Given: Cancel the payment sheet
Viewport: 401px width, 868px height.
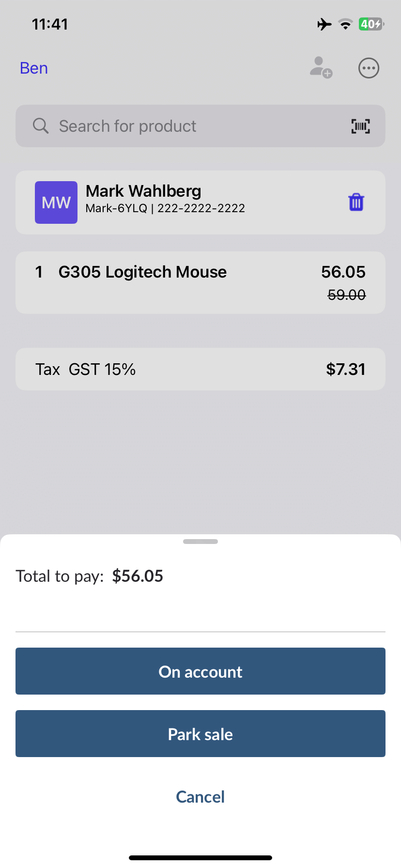Looking at the screenshot, I should (200, 797).
